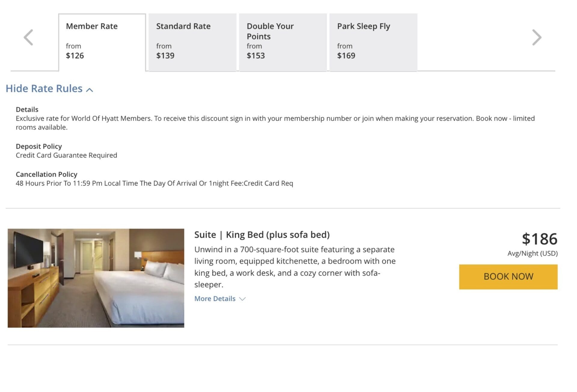Click the downward caret beside More Details

(242, 299)
